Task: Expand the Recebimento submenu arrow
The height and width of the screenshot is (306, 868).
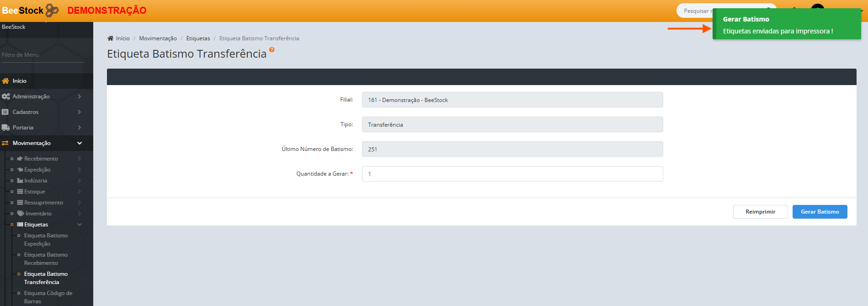Action: coord(80,159)
